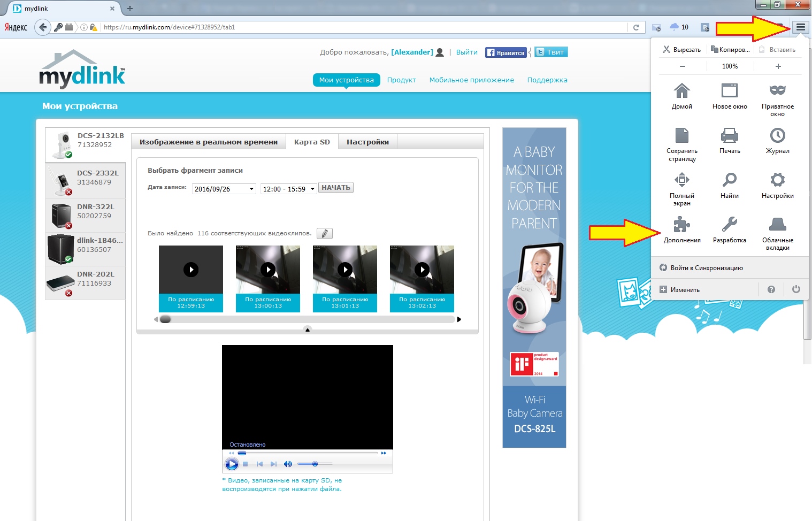Collapse the clip panel with up arrow
Viewport: 812px width, 521px height.
(x=307, y=330)
